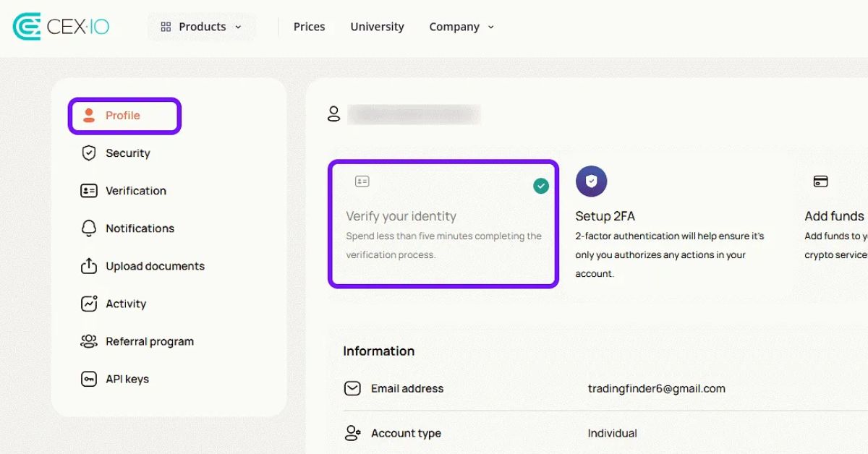Click the CEX.IO logo
The width and height of the screenshot is (868, 454).
[x=61, y=27]
